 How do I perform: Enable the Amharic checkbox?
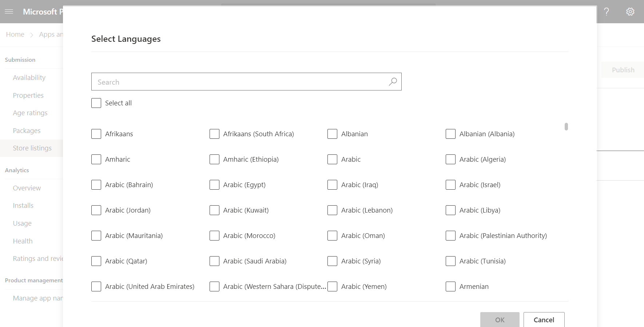pos(96,160)
